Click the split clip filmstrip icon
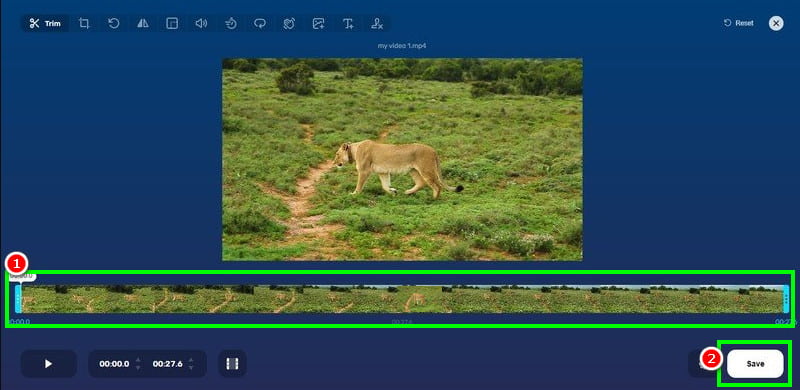Viewport: 800px width, 390px height. pos(232,364)
